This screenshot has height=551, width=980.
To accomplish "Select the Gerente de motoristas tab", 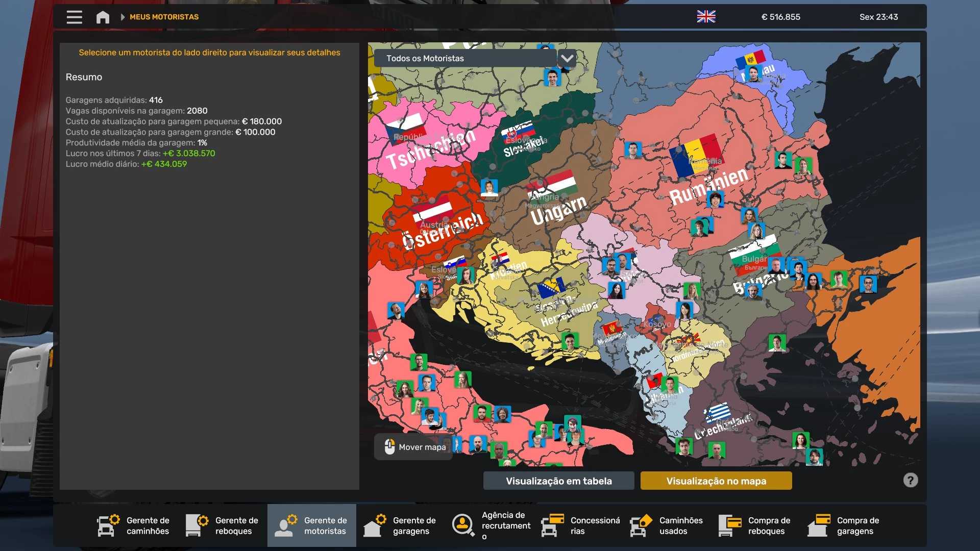I will click(x=312, y=525).
